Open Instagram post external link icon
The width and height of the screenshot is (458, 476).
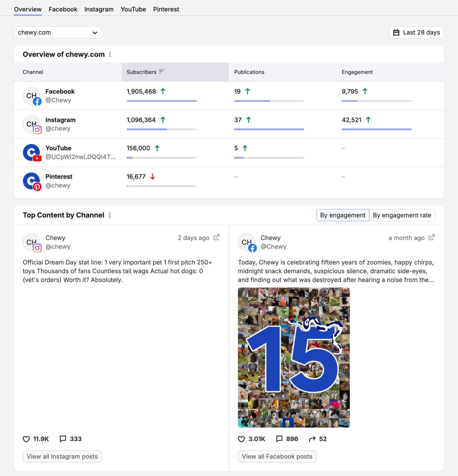point(216,237)
